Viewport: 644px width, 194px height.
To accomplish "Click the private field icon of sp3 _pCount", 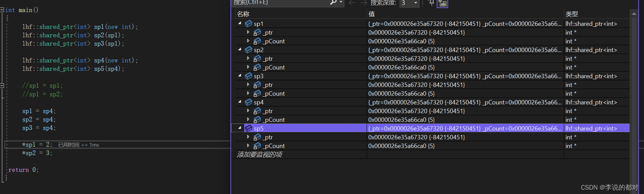I will (257, 93).
